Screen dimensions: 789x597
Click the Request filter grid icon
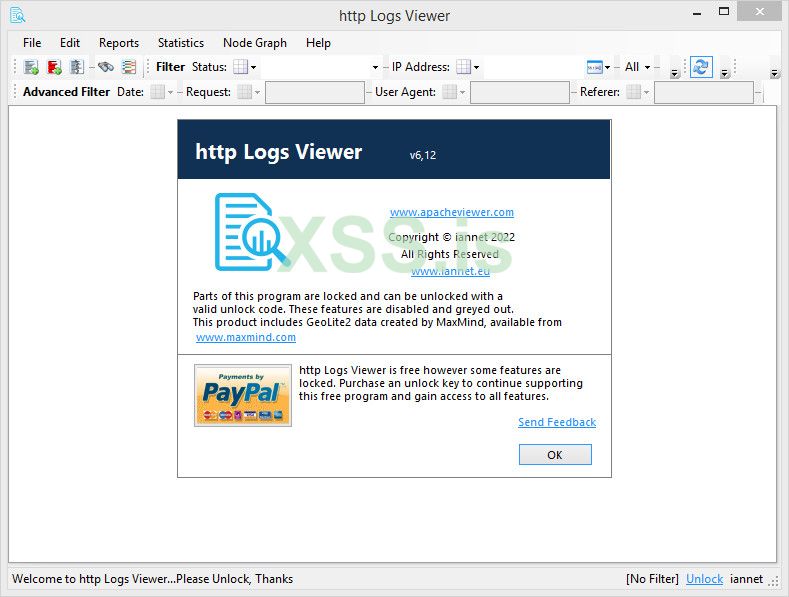tap(245, 92)
